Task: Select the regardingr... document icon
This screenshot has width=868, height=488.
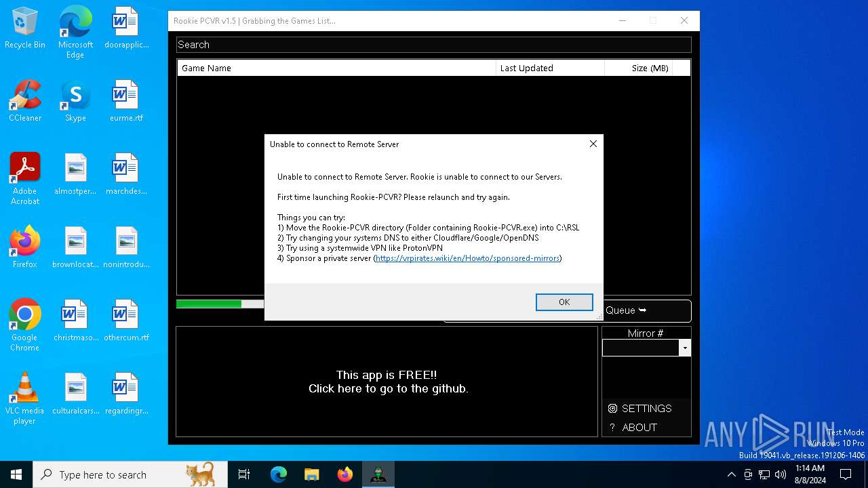Action: (x=126, y=394)
